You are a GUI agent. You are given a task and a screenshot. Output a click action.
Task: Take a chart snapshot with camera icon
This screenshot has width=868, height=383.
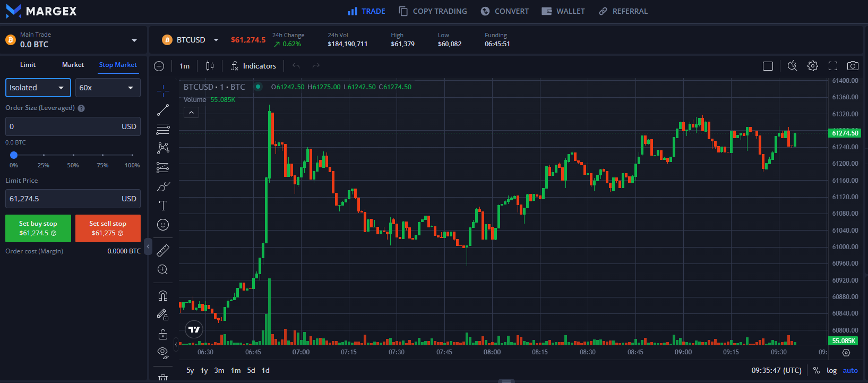(x=853, y=66)
